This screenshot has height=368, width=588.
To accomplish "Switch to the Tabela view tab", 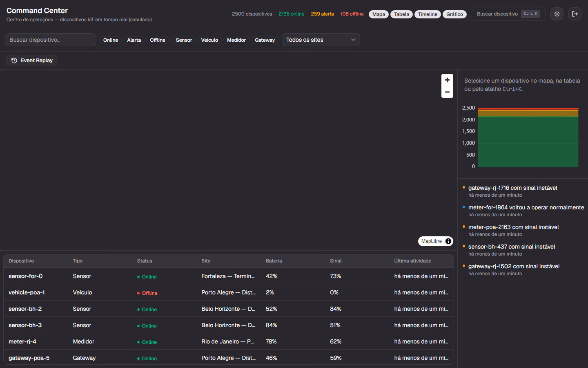I will (401, 14).
